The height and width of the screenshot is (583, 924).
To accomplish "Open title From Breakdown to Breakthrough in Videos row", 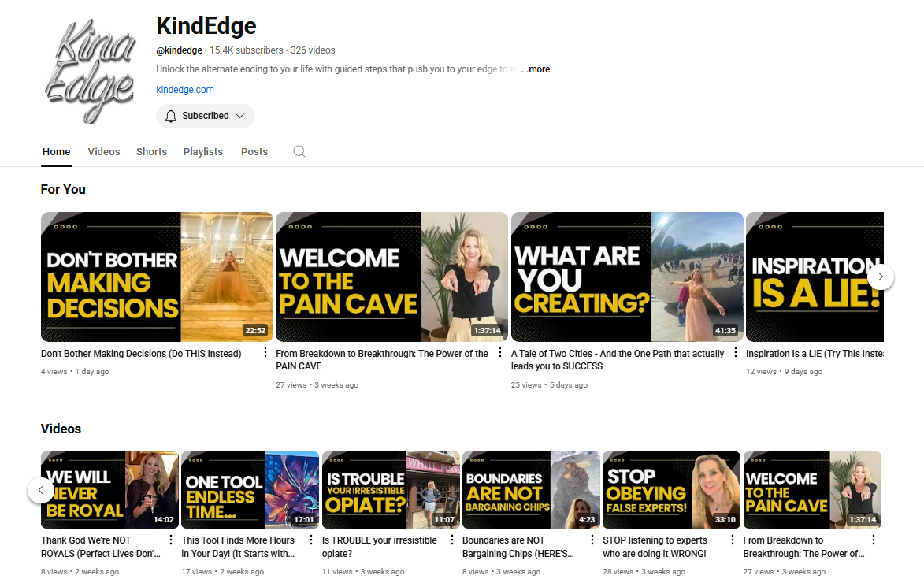I will 803,547.
